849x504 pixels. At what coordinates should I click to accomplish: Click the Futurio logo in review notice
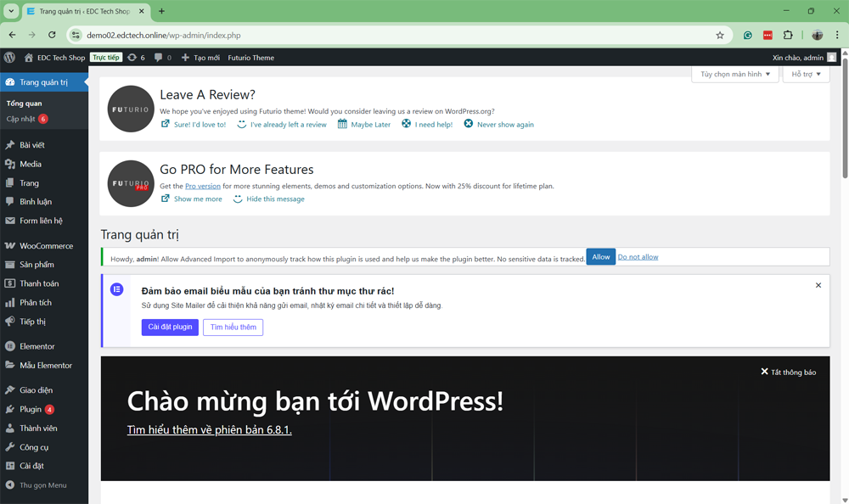tap(131, 109)
